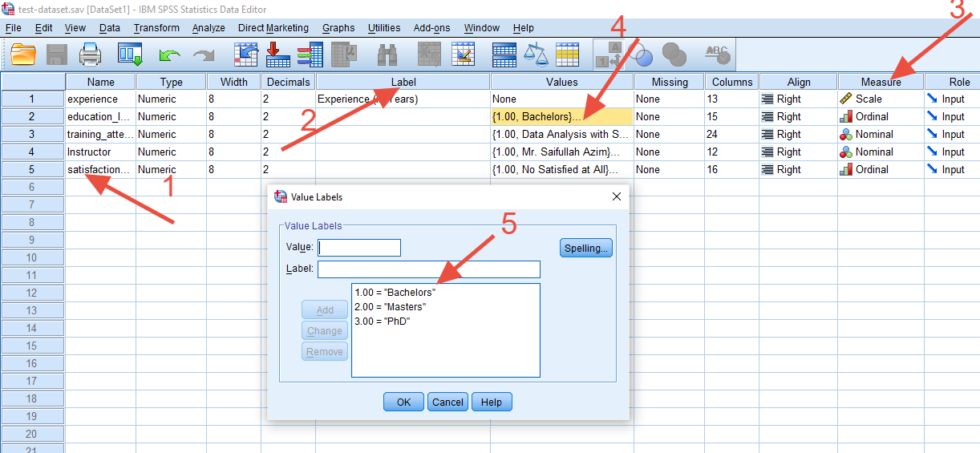The width and height of the screenshot is (980, 453).
Task: Click Cancel in the Value Labels dialog
Action: tap(447, 402)
